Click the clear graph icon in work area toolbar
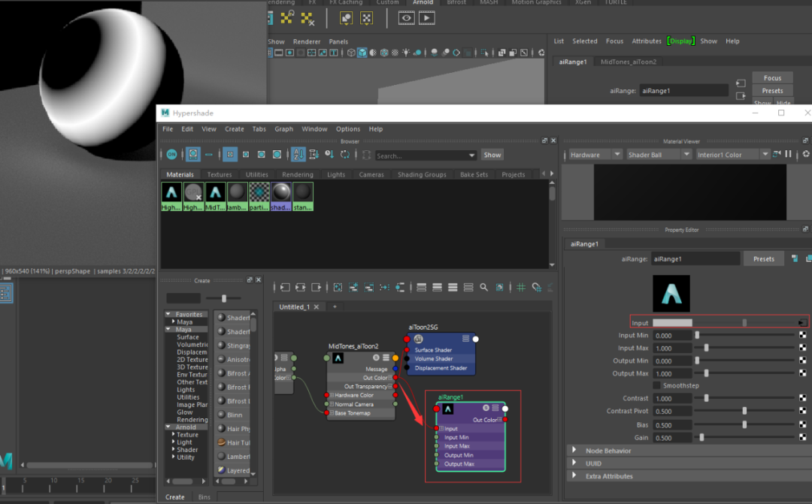Viewport: 812px width, 504px height. point(338,287)
